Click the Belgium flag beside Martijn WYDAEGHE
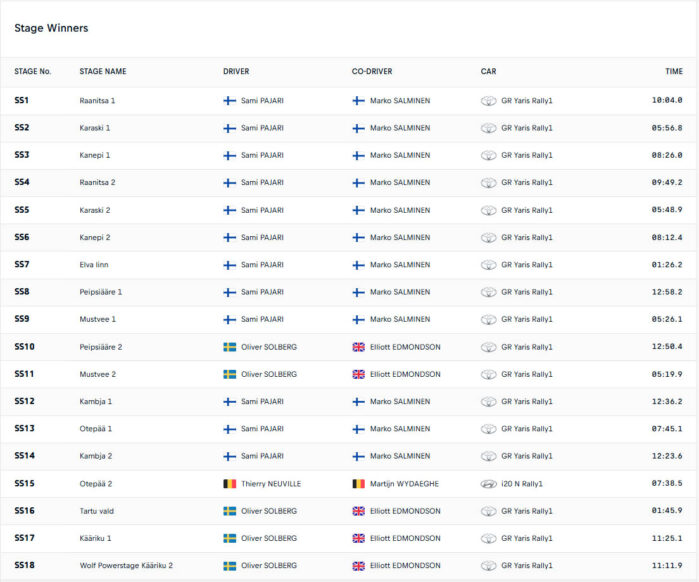This screenshot has width=699, height=582. 358,484
